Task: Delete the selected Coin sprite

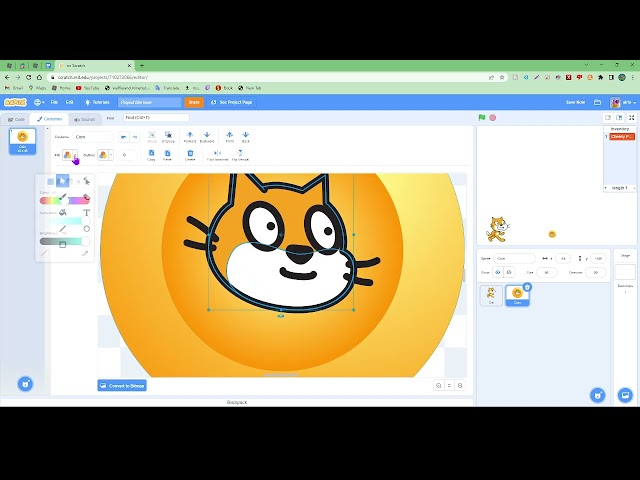Action: pos(527,287)
